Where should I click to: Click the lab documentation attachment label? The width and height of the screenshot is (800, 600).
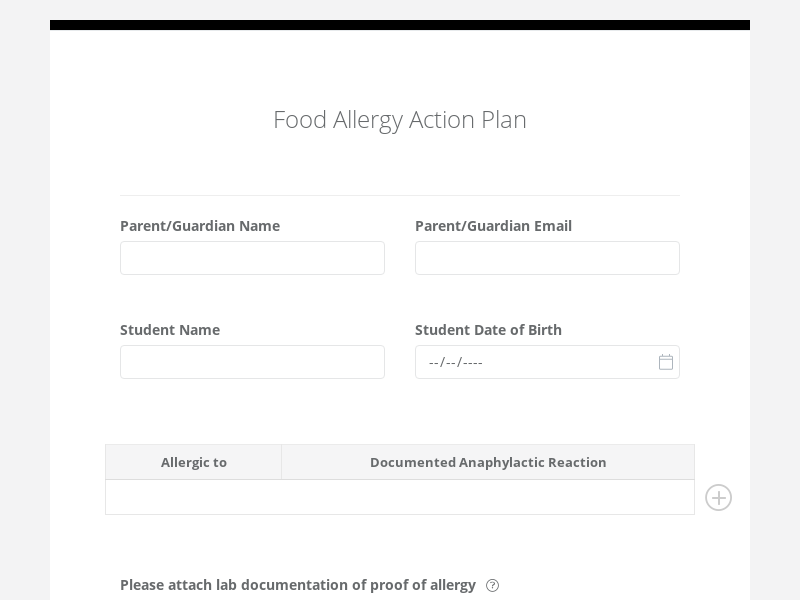coord(297,585)
